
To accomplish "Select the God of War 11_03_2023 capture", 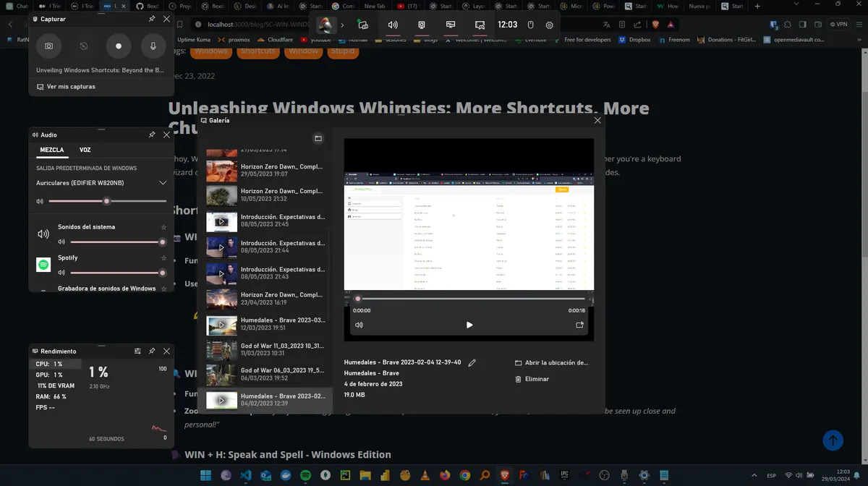I will [268, 349].
